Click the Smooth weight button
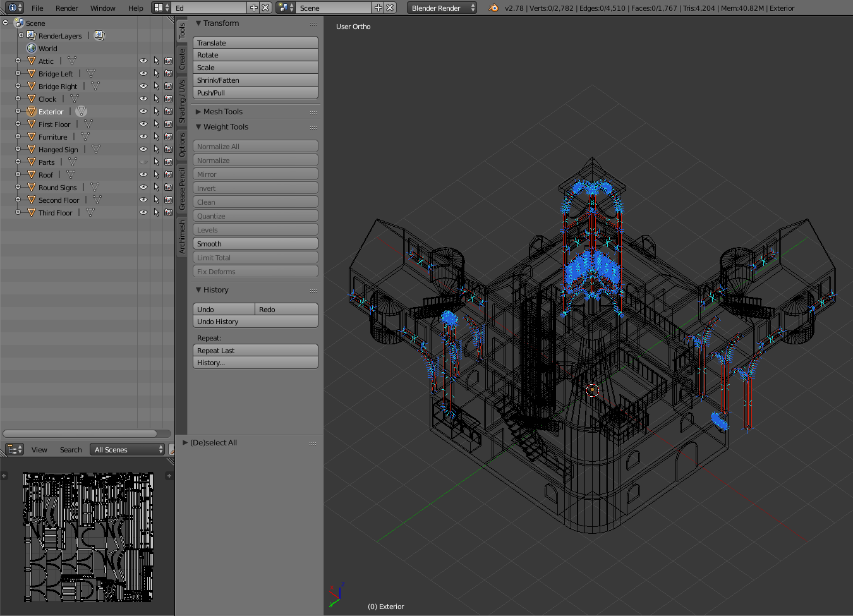853x616 pixels. coord(255,244)
